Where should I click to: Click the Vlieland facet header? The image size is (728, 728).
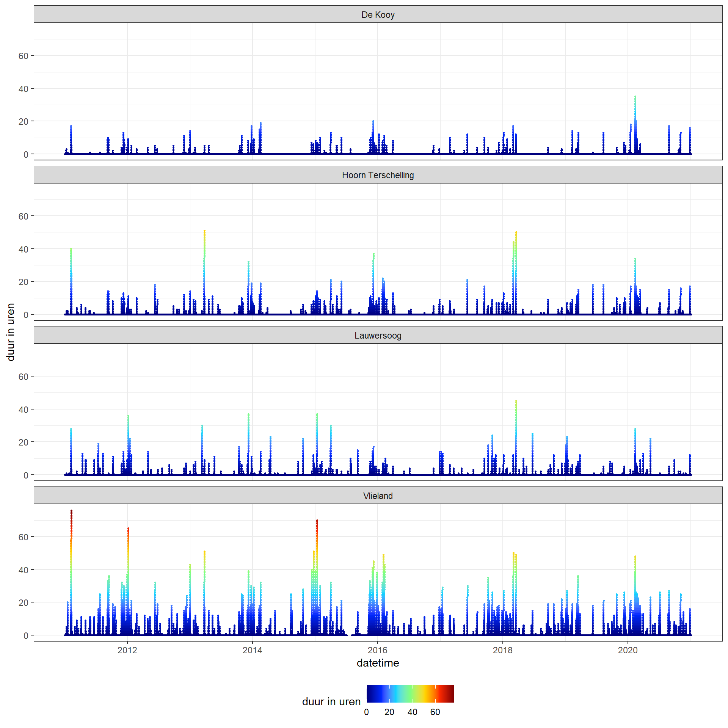coord(378,496)
